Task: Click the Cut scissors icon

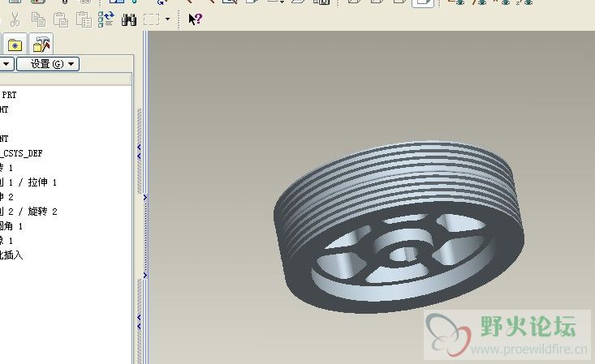Action: pos(15,19)
